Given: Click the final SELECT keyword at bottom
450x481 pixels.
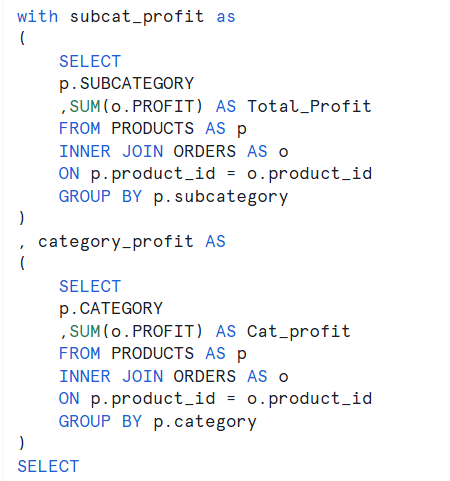Looking at the screenshot, I should [48, 466].
